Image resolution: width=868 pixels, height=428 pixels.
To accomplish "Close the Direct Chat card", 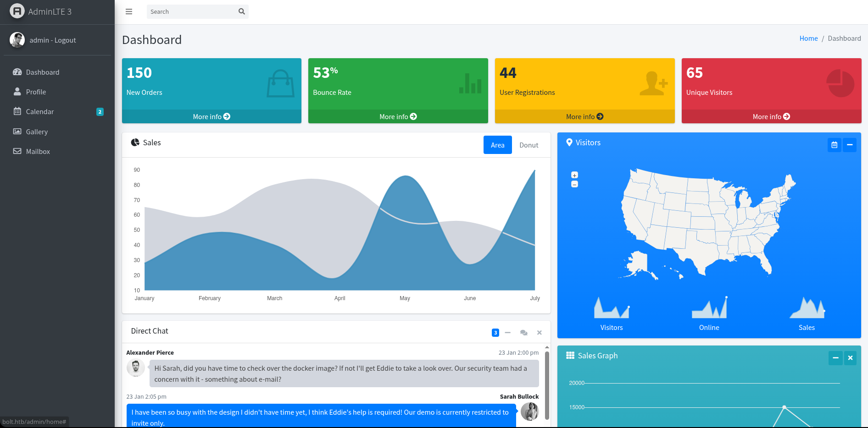I will (x=540, y=333).
